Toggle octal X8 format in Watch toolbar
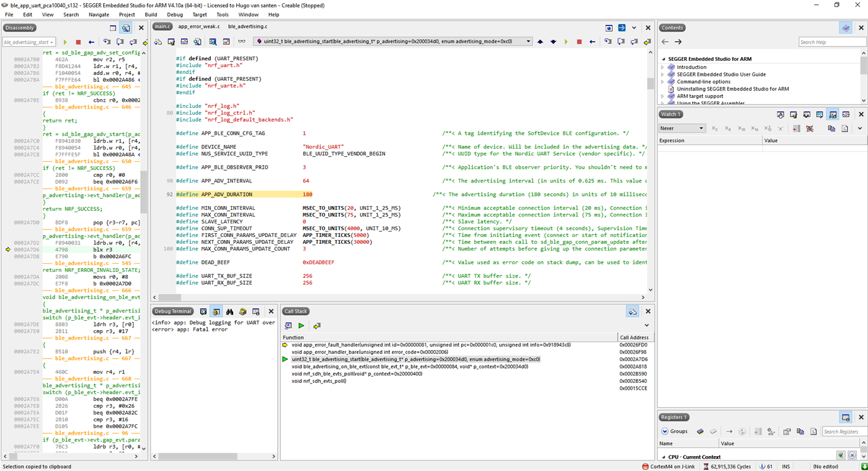The width and height of the screenshot is (868, 471). pos(728,128)
